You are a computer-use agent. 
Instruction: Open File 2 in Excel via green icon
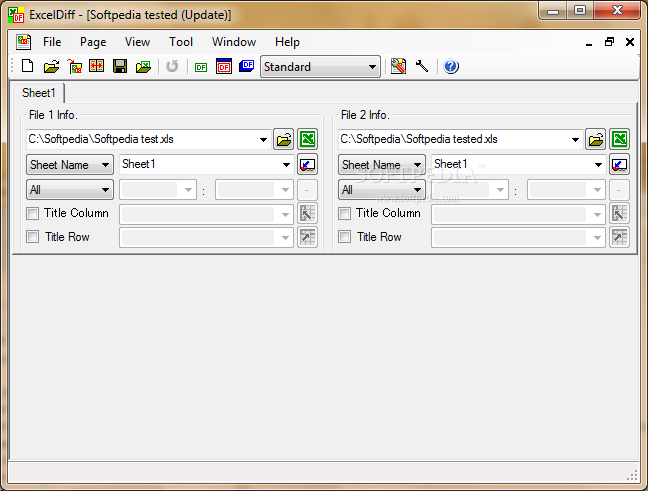(x=619, y=139)
